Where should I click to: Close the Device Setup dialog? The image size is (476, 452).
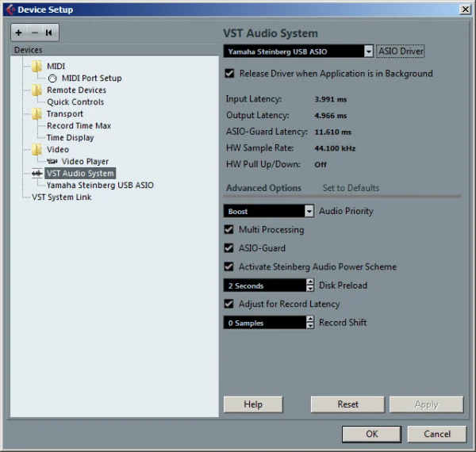click(x=465, y=10)
